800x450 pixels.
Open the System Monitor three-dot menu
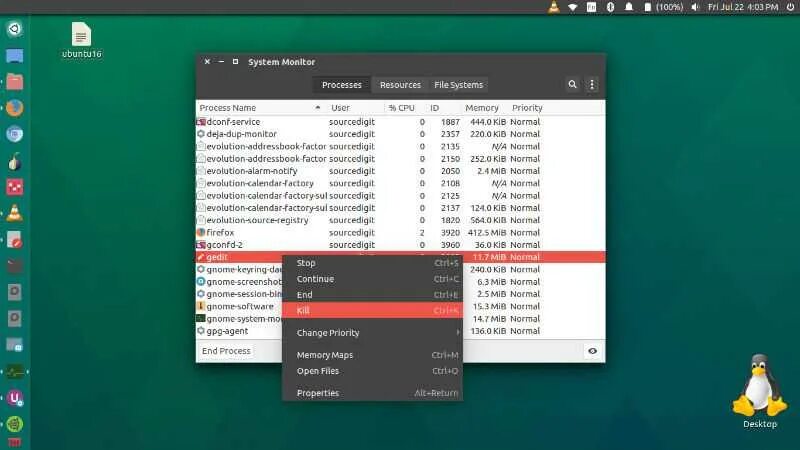click(x=592, y=85)
